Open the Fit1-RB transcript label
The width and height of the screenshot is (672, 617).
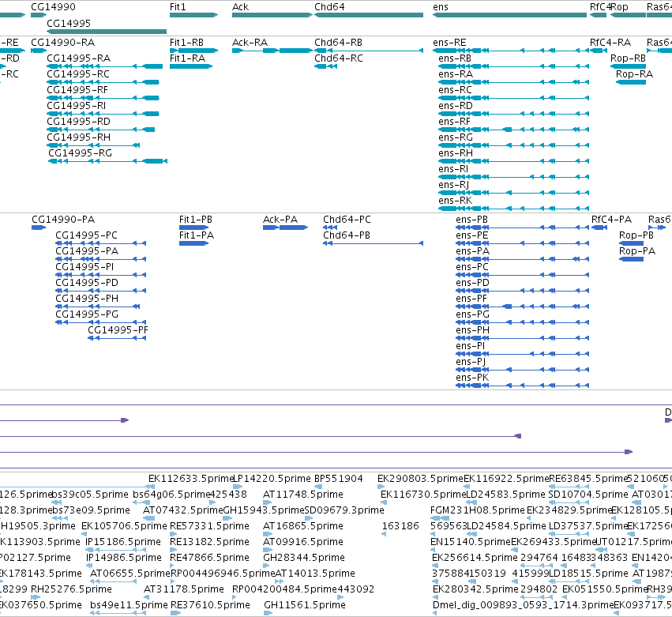click(x=186, y=43)
